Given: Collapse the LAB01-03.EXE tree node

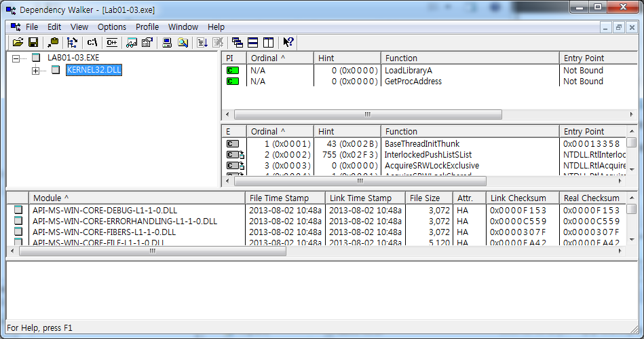Looking at the screenshot, I should [x=16, y=58].
